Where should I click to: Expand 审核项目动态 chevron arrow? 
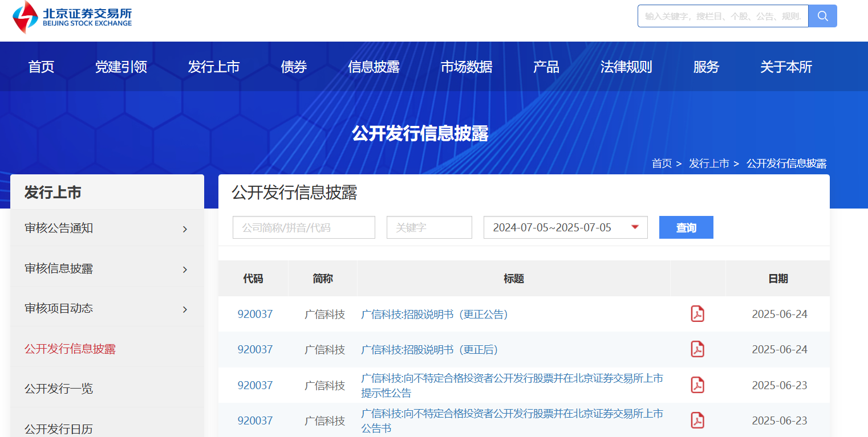pyautogui.click(x=185, y=309)
